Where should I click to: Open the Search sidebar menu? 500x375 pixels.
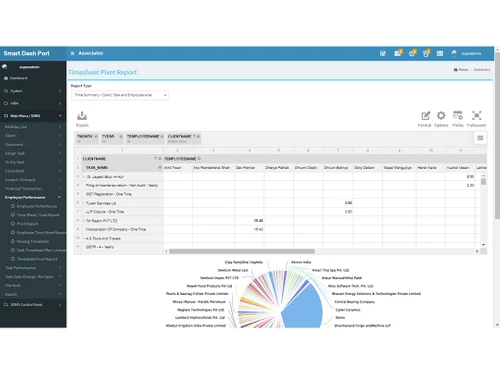[33, 294]
